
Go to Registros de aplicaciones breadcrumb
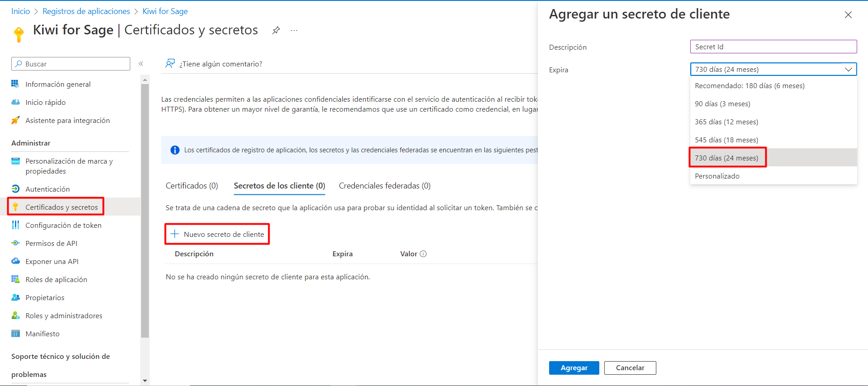[86, 11]
